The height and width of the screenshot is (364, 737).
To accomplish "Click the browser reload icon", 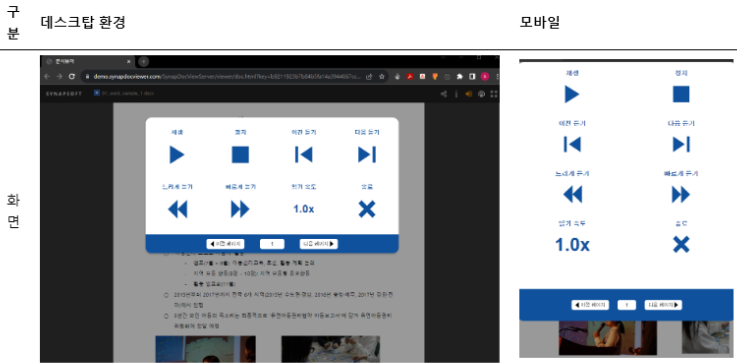I will tap(72, 76).
